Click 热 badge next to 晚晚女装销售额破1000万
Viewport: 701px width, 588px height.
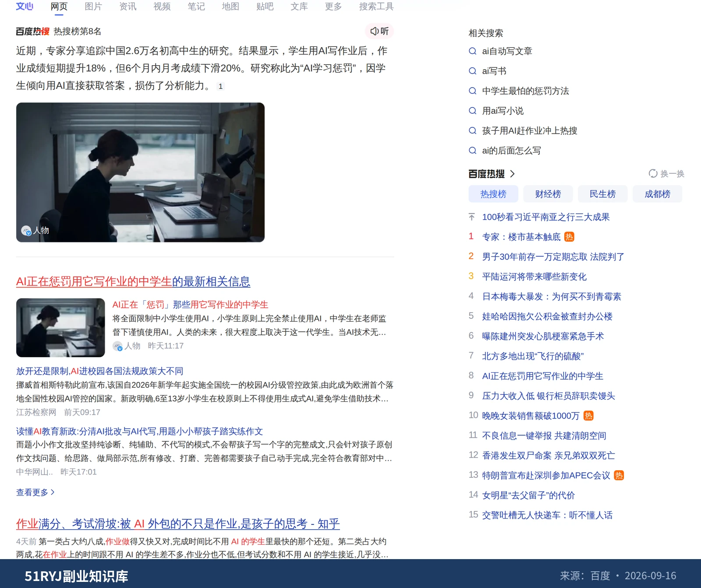coord(588,416)
